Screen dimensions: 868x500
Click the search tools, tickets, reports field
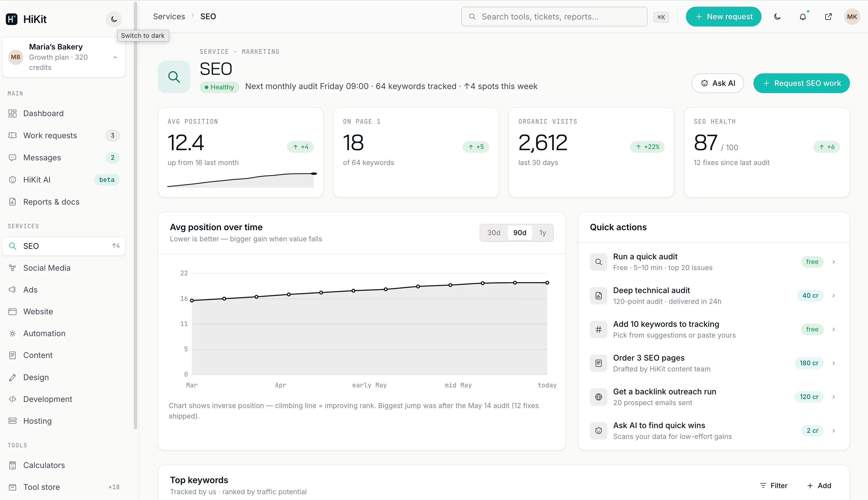click(554, 17)
